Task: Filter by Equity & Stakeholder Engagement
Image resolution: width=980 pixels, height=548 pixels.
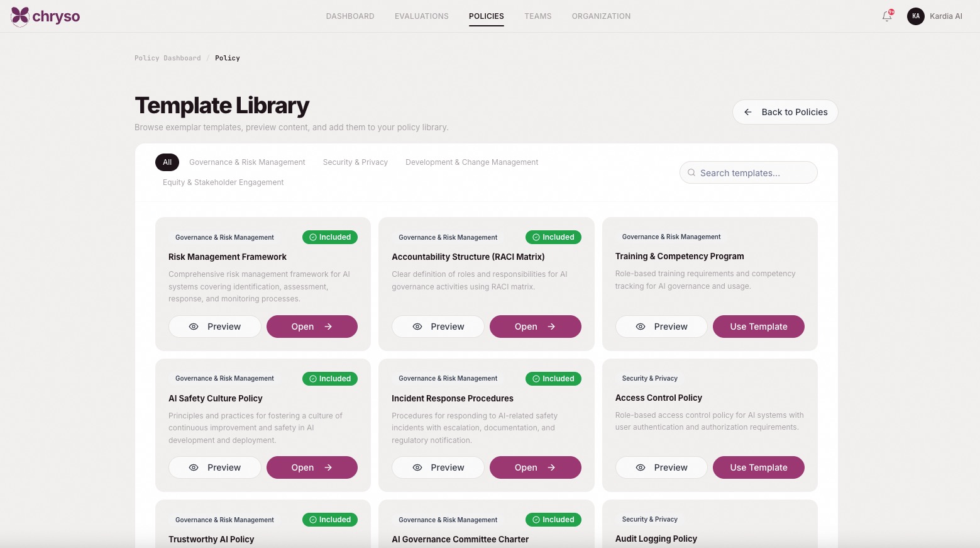Action: point(223,182)
